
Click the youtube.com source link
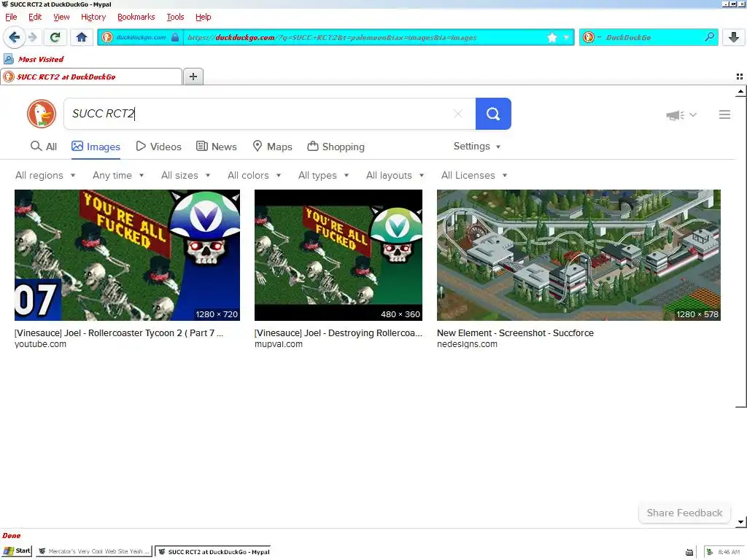tap(41, 344)
